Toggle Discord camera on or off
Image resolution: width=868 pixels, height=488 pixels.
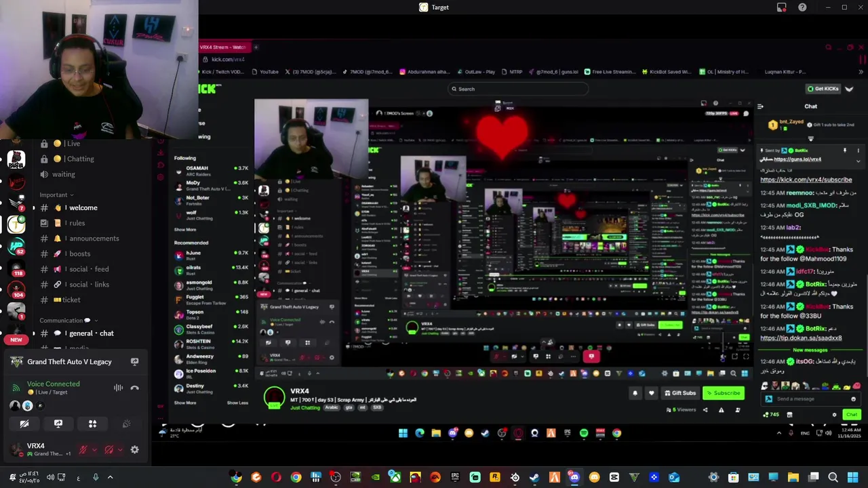(24, 424)
